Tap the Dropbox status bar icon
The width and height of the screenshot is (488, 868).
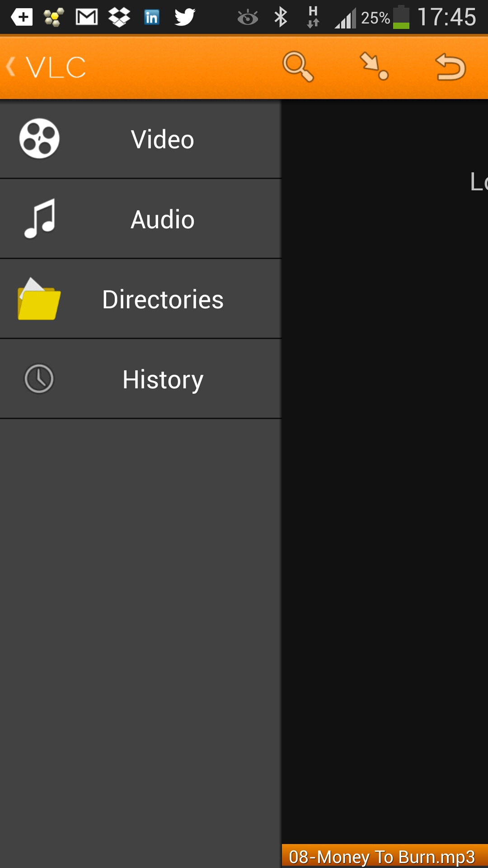coord(119,17)
